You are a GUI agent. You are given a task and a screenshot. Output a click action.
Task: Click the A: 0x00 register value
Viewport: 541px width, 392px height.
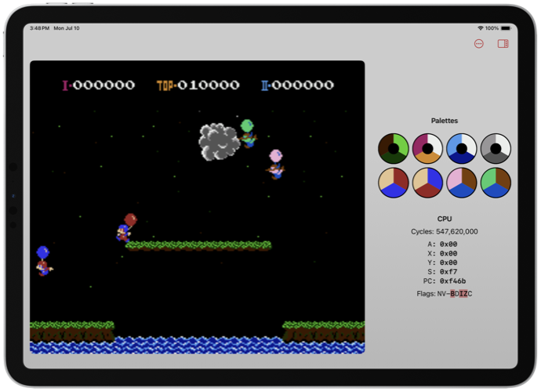point(442,245)
